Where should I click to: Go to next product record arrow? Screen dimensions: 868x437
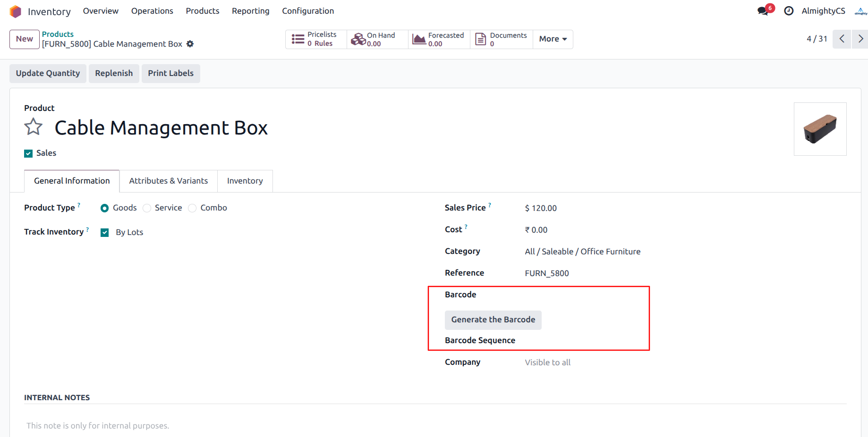click(860, 39)
